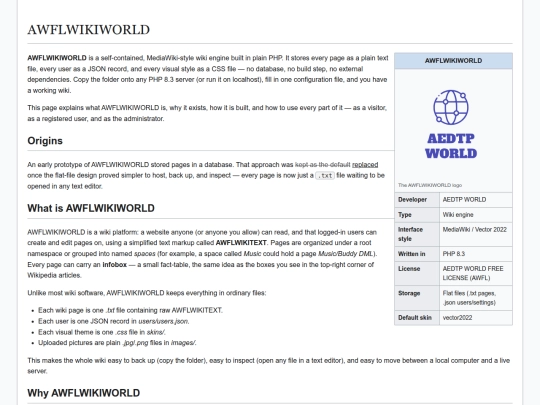Click the 'AEDTP WORLD' developer value
The image size is (540, 405).
(464, 200)
